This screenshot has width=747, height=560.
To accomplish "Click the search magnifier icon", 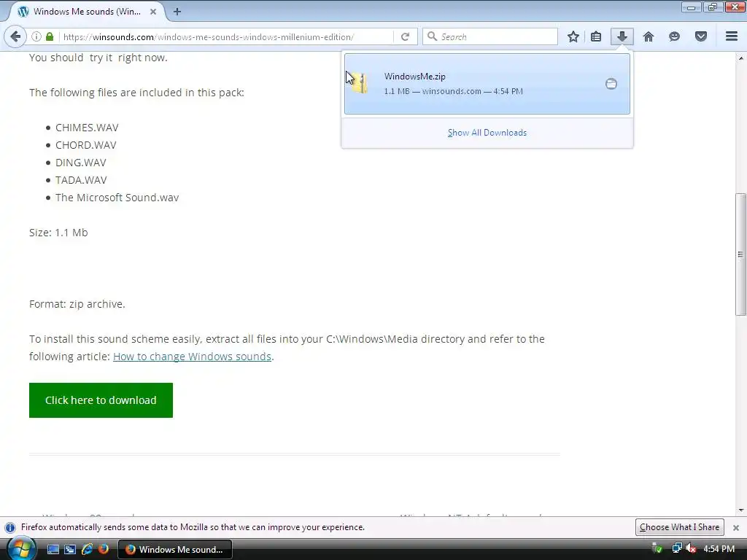I will click(x=432, y=36).
